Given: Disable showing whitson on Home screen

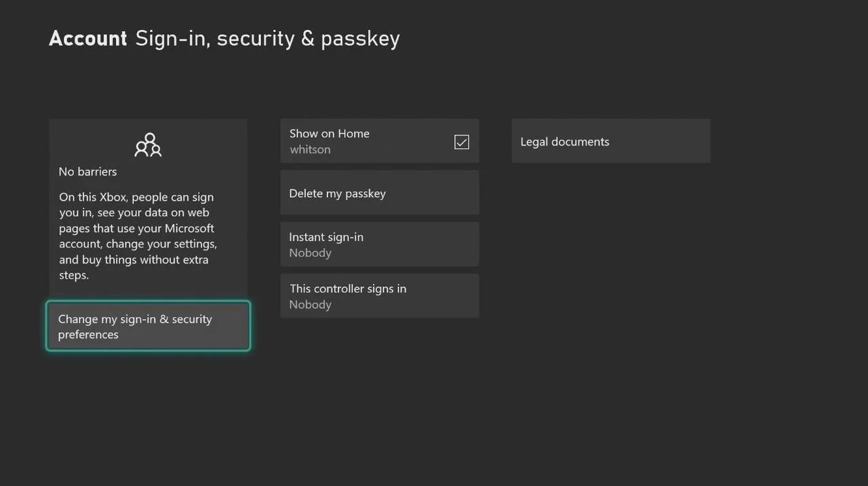Looking at the screenshot, I should [x=462, y=142].
